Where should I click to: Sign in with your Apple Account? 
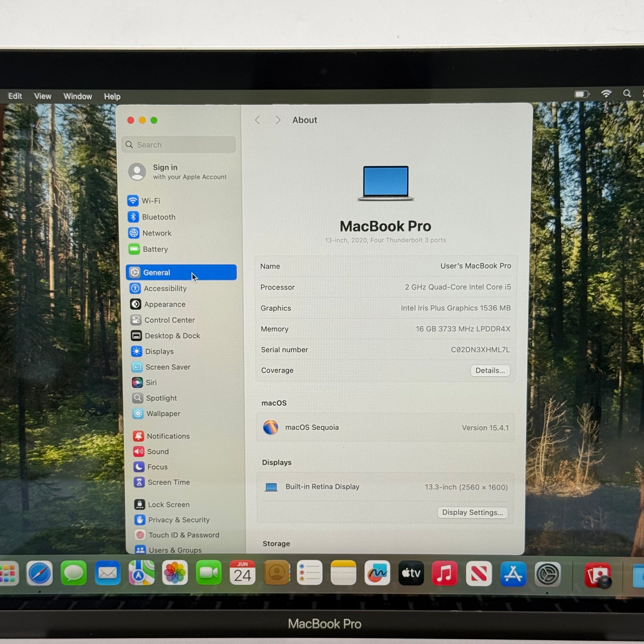(178, 172)
